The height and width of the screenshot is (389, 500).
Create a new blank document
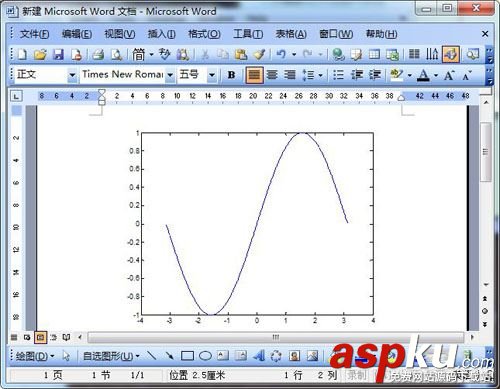pyautogui.click(x=22, y=54)
